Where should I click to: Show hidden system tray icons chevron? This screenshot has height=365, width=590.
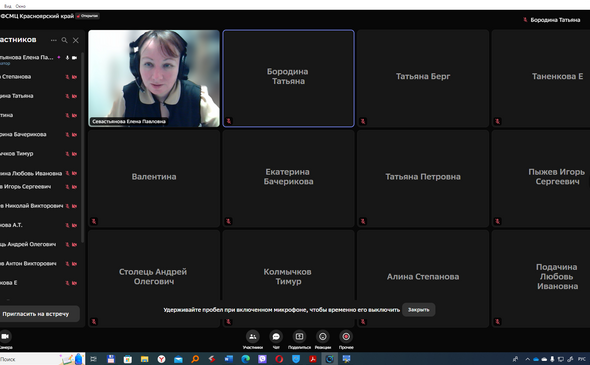pos(528,359)
